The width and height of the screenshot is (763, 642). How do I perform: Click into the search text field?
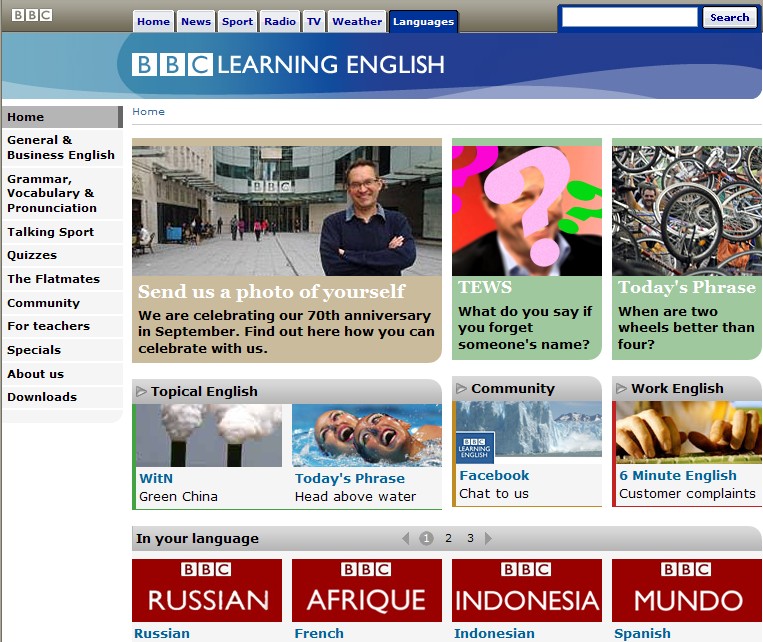click(629, 17)
